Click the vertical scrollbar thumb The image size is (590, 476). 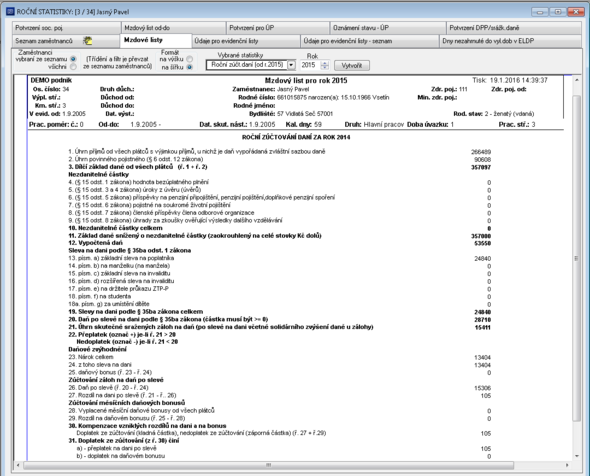pos(576,258)
